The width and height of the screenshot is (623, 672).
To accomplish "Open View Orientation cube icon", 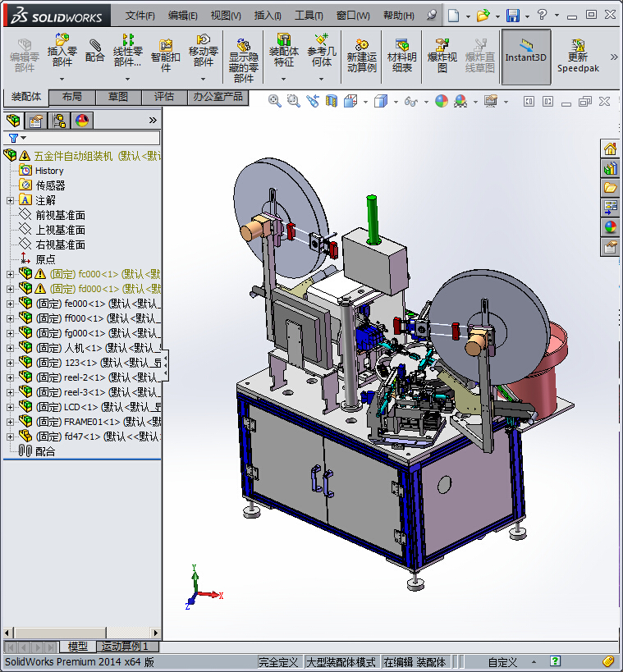I will [350, 101].
